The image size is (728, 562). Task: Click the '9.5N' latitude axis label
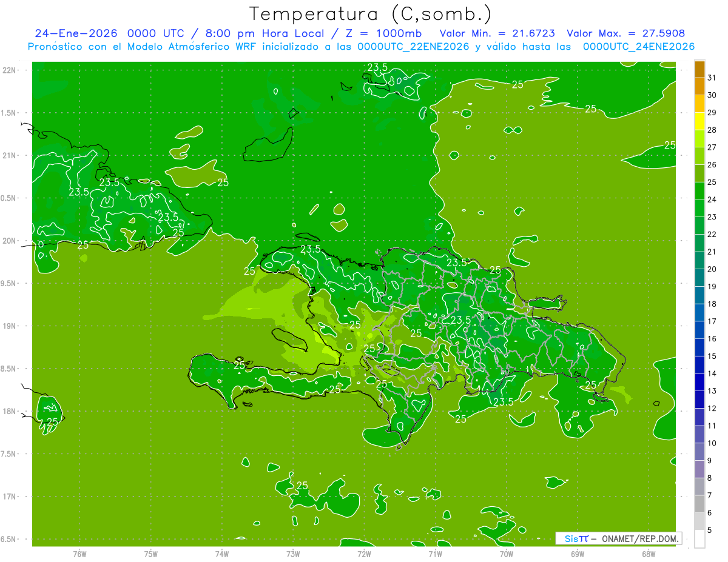click(x=8, y=283)
